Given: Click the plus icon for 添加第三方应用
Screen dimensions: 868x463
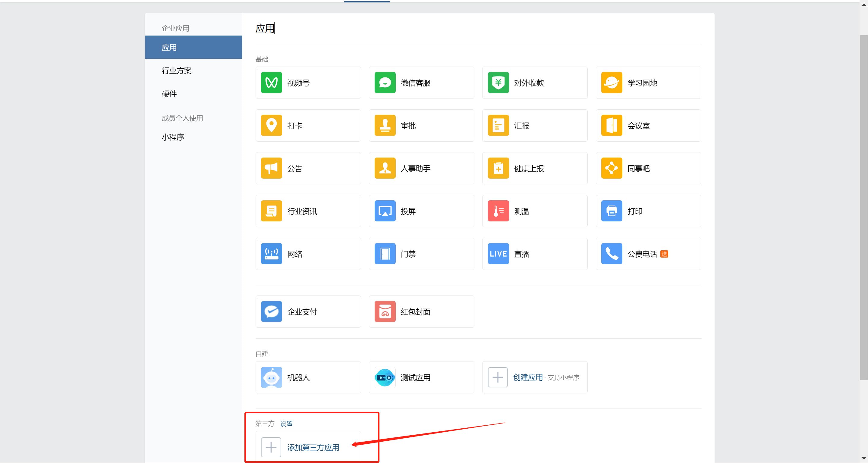Looking at the screenshot, I should [271, 447].
